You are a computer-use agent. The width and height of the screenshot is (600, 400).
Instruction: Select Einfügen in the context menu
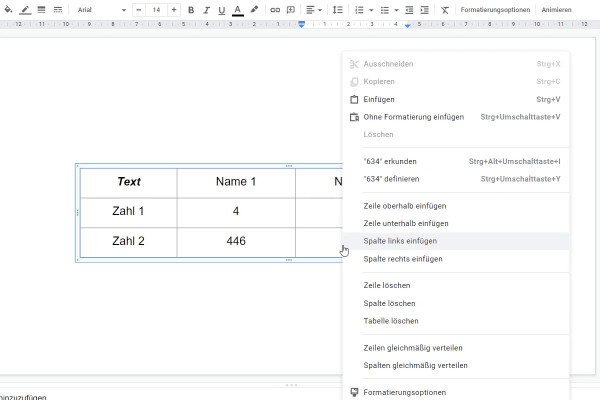(455, 100)
